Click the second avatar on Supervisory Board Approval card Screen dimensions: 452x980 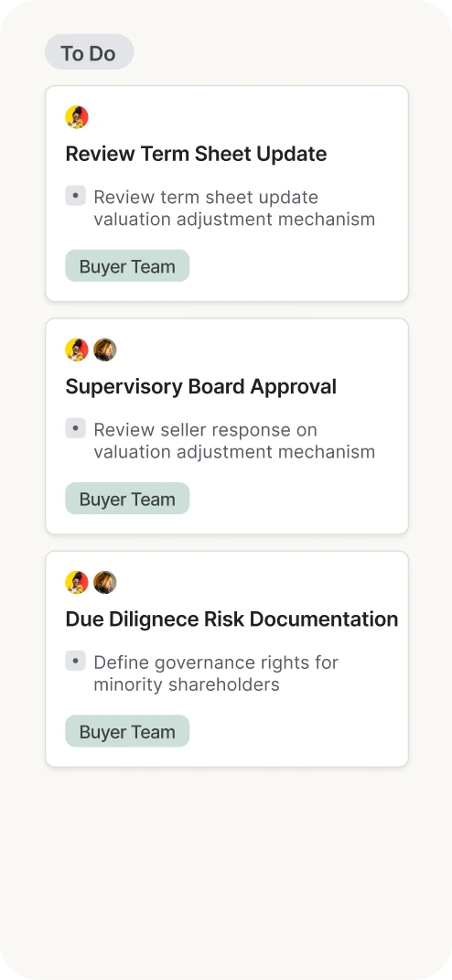105,350
